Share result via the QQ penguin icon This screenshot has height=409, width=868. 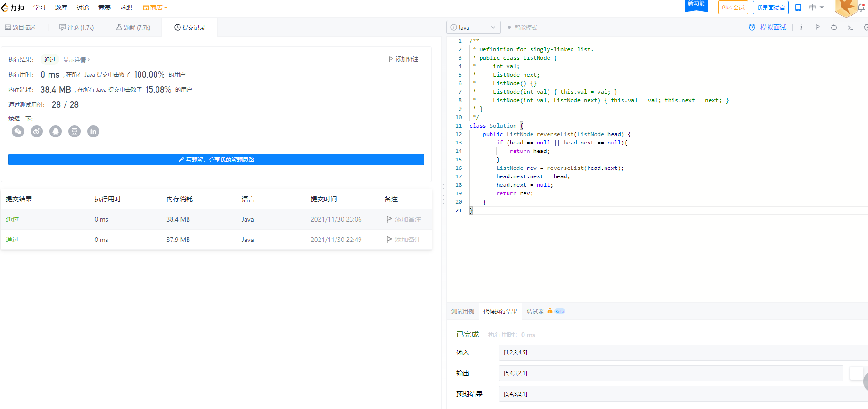tap(56, 131)
